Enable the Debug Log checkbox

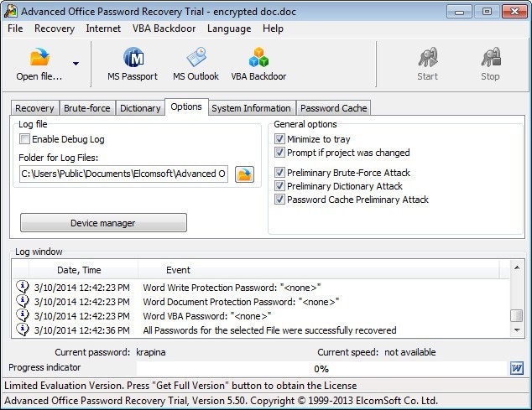coord(24,139)
